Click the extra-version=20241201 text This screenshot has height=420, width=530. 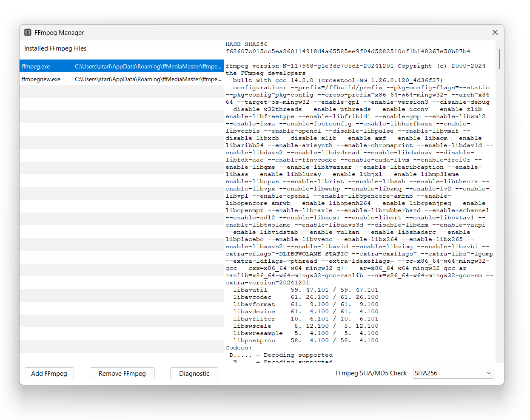(268, 283)
